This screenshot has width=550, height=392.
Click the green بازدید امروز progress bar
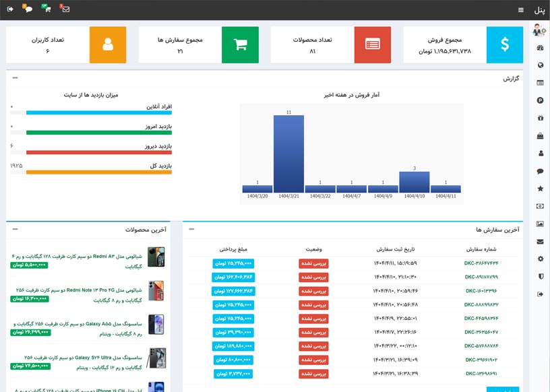point(99,133)
